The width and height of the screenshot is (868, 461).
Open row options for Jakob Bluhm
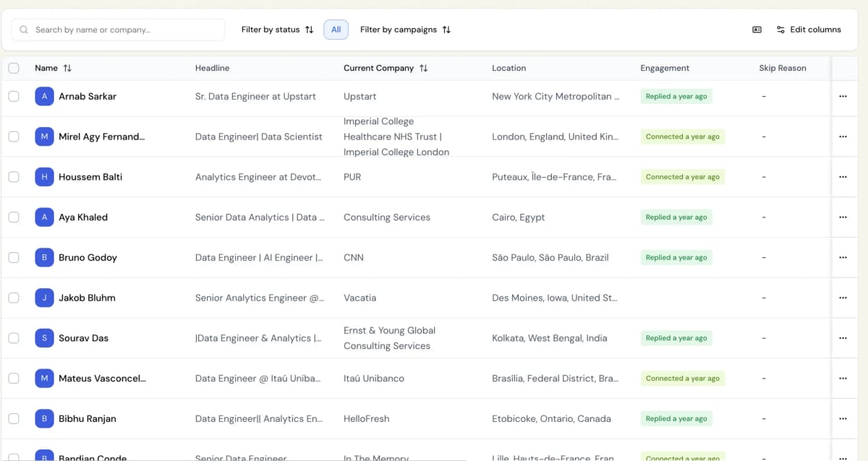tap(843, 298)
